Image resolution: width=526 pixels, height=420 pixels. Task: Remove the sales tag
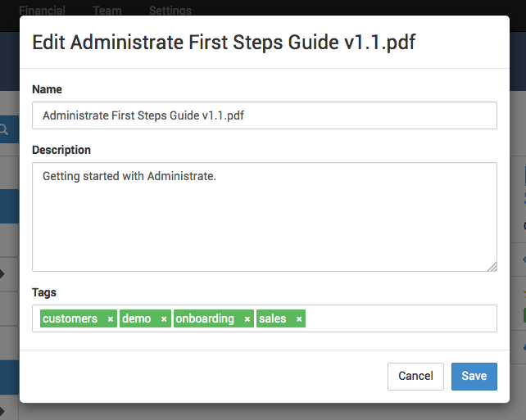coord(299,319)
